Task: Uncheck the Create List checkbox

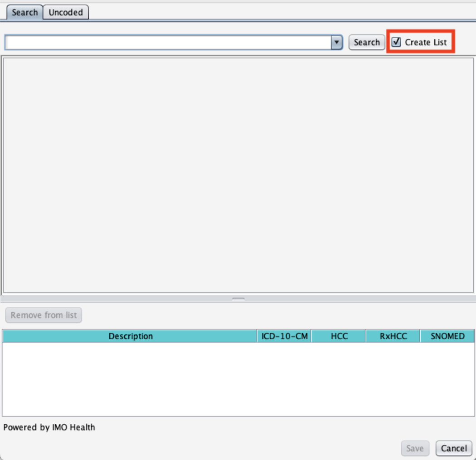Action: click(397, 42)
